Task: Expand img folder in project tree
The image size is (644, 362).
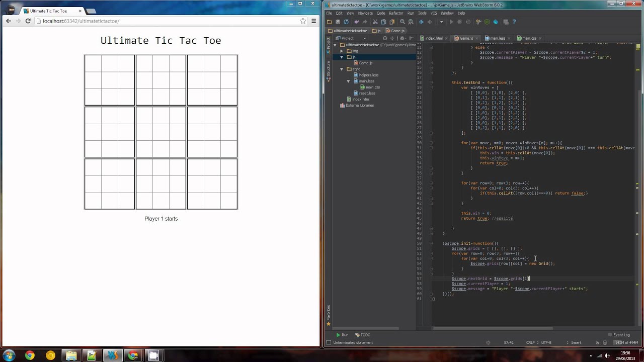Action: coord(342,51)
